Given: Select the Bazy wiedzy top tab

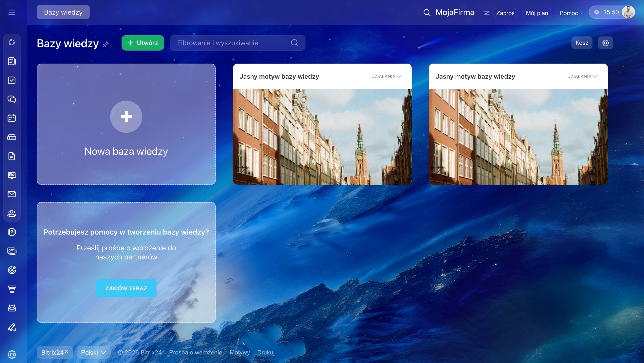Looking at the screenshot, I should click(x=63, y=12).
